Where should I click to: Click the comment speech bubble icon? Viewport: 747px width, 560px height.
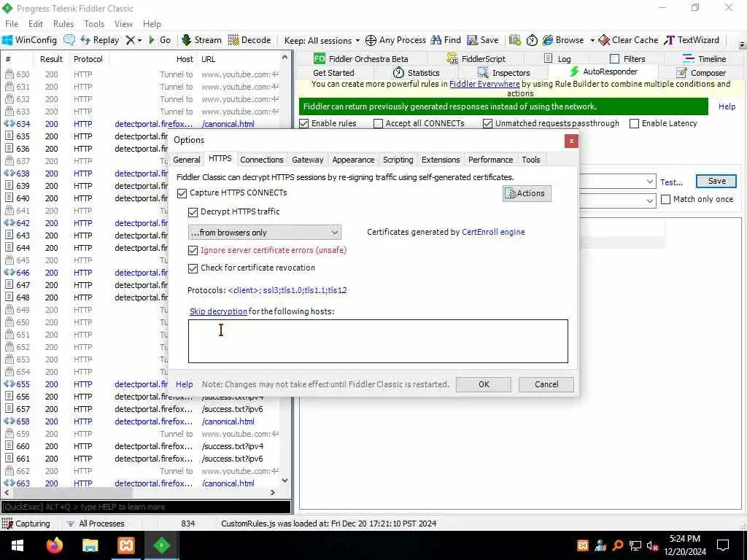pos(69,40)
